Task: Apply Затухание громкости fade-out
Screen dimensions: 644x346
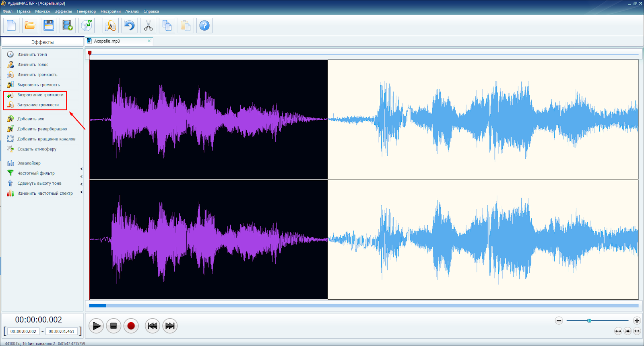Action: pyautogui.click(x=38, y=105)
